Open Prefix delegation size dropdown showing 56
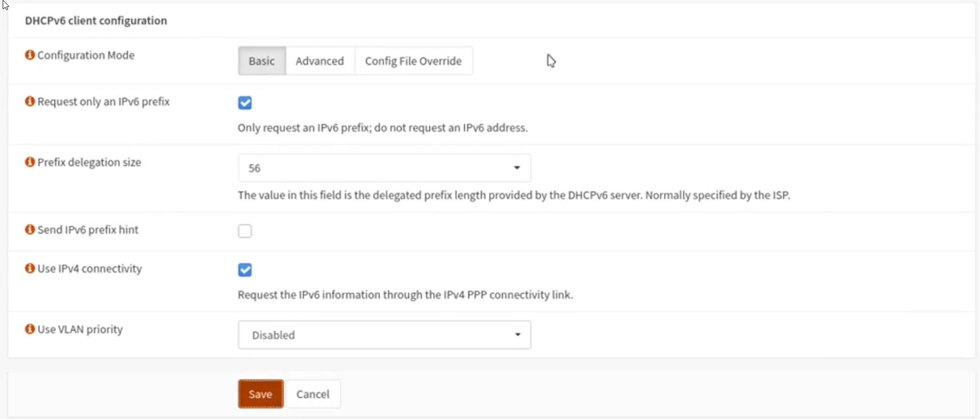The width and height of the screenshot is (980, 419). tap(384, 168)
